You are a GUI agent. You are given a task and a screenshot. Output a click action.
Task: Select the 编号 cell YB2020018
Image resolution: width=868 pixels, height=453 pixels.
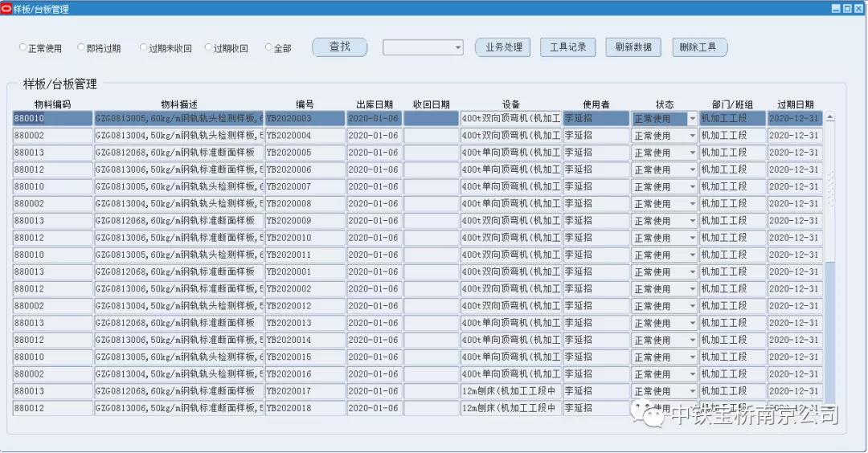click(305, 408)
